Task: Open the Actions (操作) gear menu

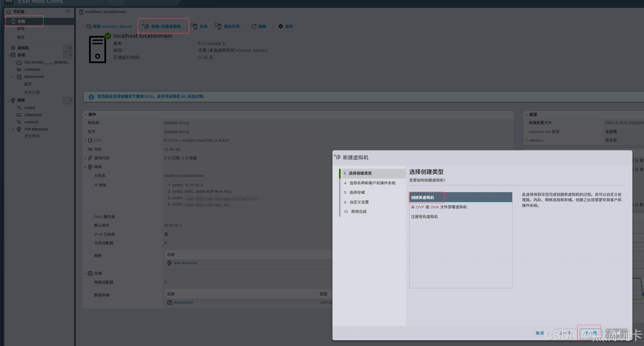Action: tap(281, 26)
